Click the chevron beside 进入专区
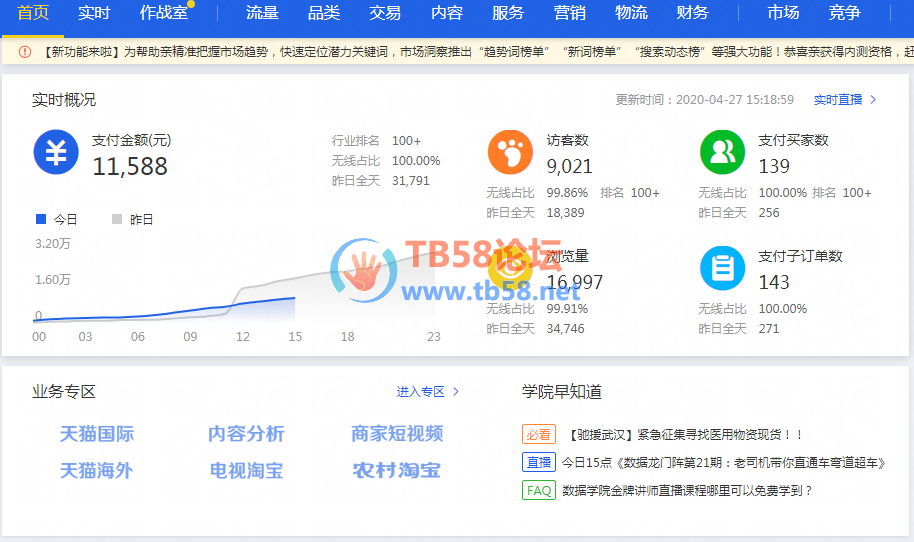 click(456, 392)
